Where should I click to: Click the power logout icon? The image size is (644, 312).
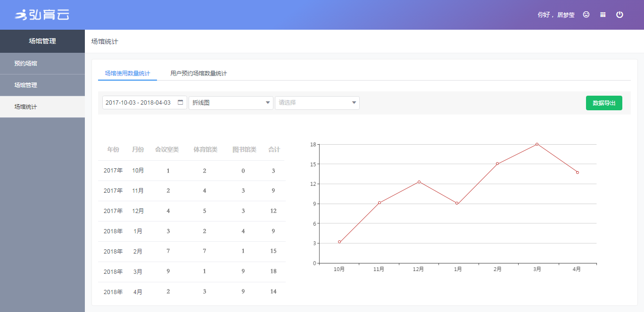click(x=619, y=15)
